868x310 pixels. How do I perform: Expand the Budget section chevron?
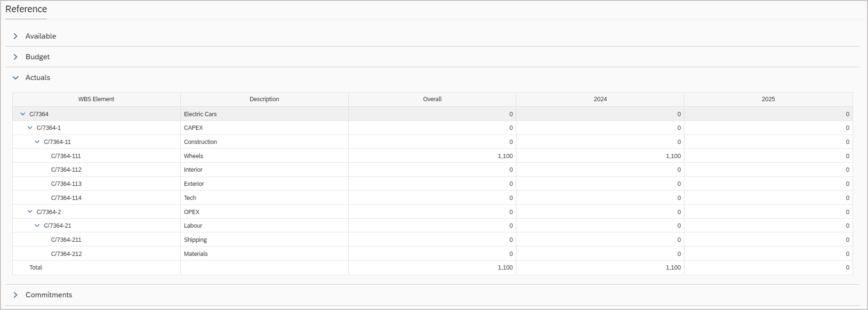click(x=16, y=57)
